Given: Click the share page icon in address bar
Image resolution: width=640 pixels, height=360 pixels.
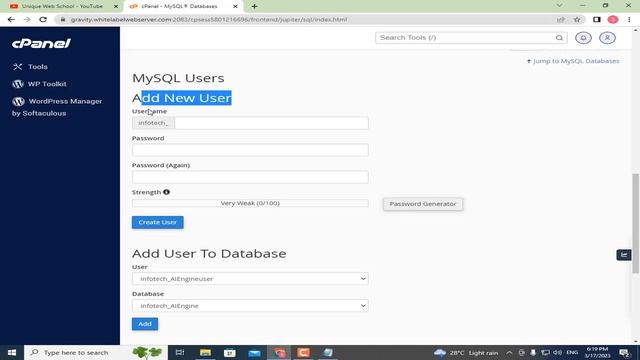Looking at the screenshot, I should point(561,19).
